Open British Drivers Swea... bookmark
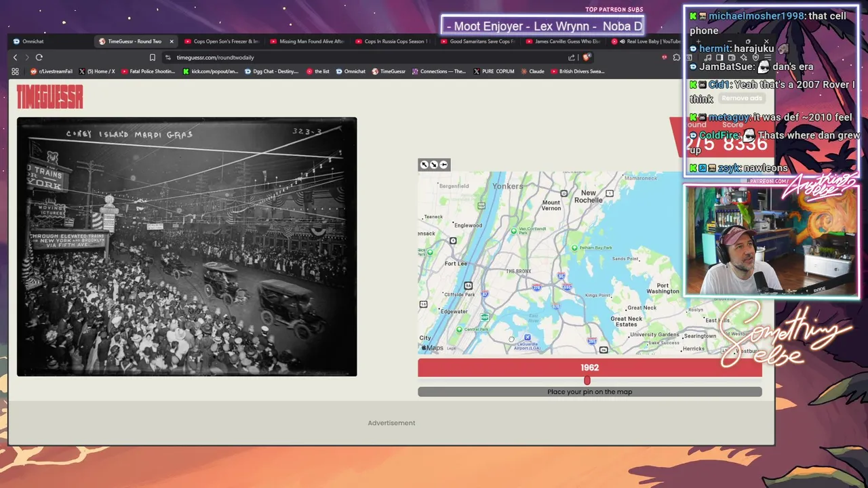The image size is (868, 488). coord(577,71)
